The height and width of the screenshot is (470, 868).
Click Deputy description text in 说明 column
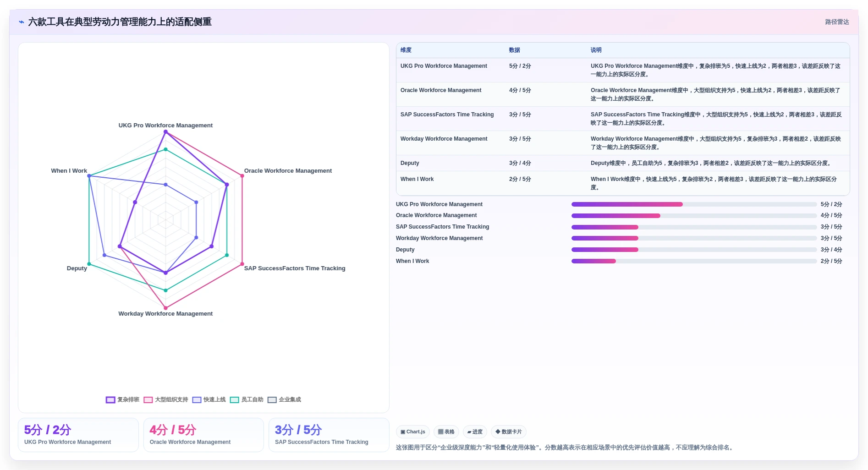coord(712,163)
